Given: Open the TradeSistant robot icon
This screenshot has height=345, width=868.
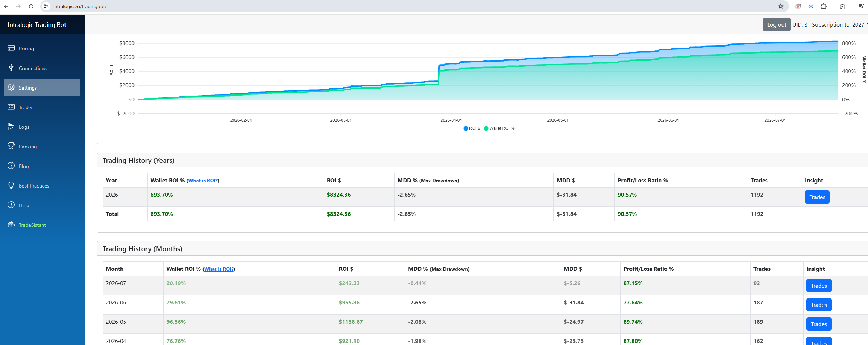Looking at the screenshot, I should pyautogui.click(x=11, y=225).
